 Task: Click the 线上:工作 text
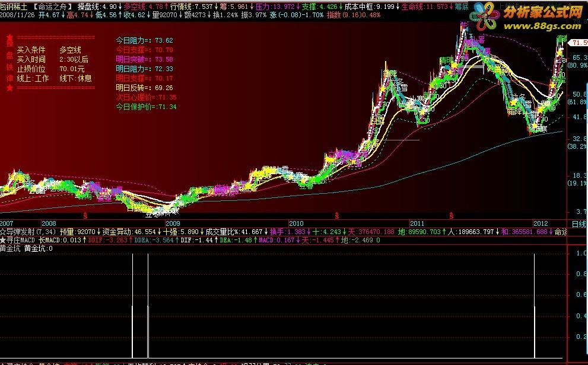point(33,78)
